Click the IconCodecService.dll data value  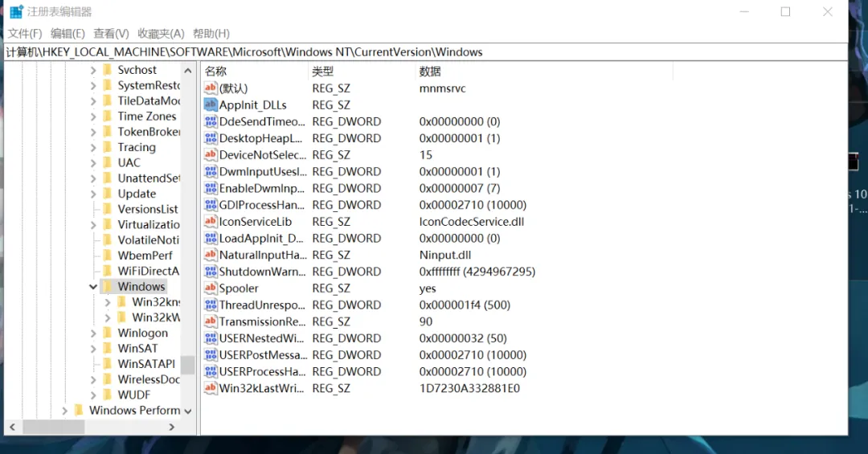[x=472, y=222]
